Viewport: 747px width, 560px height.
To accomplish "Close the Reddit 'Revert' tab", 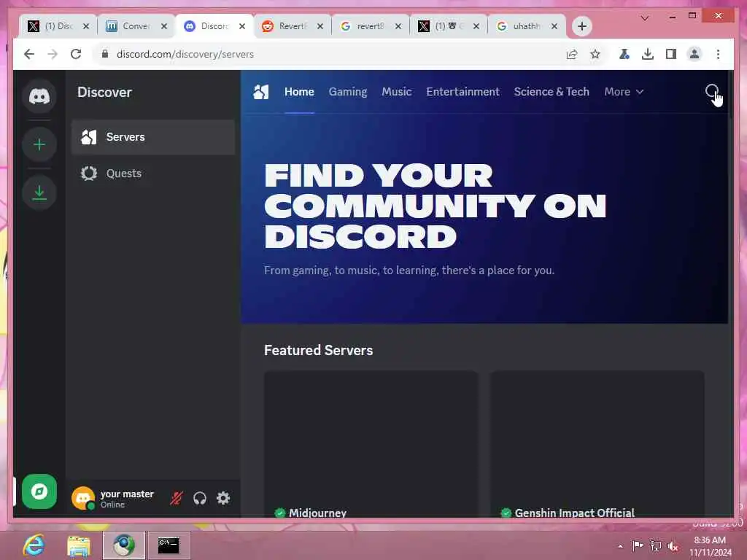I will (x=320, y=26).
